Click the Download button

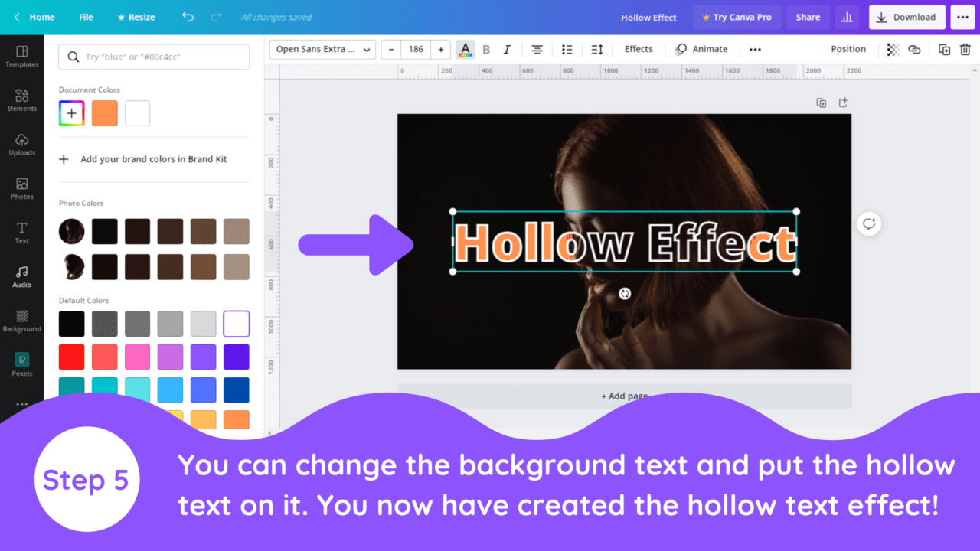click(906, 17)
